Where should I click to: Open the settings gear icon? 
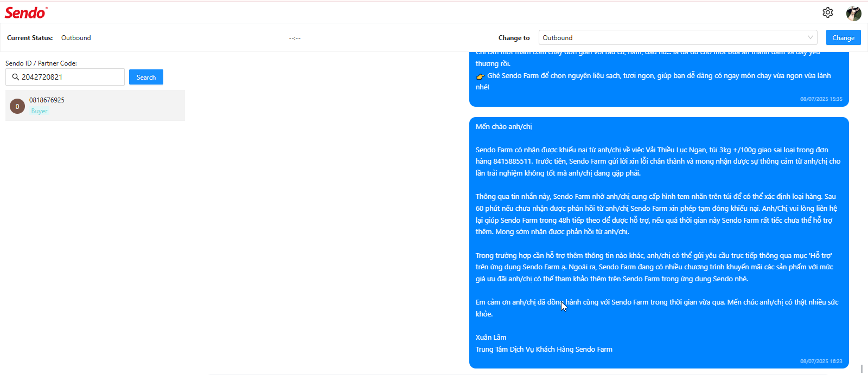827,12
